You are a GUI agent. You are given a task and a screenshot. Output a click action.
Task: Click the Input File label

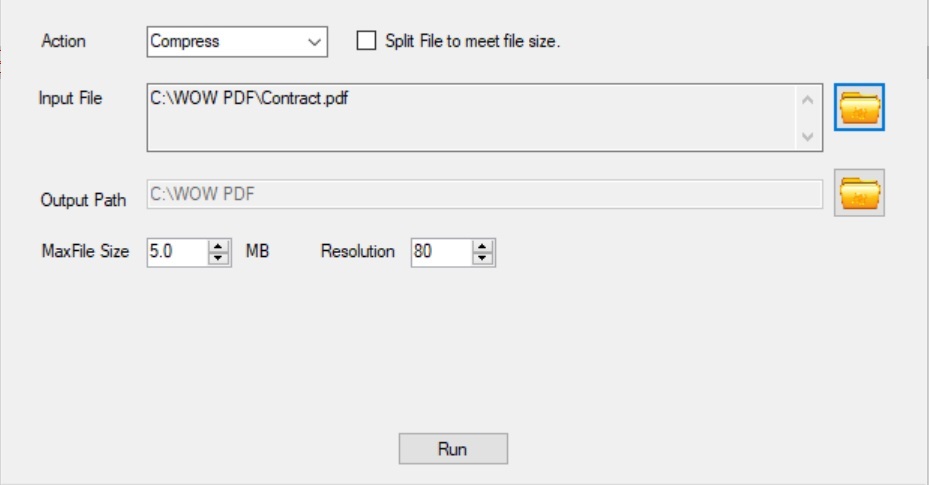pos(70,98)
